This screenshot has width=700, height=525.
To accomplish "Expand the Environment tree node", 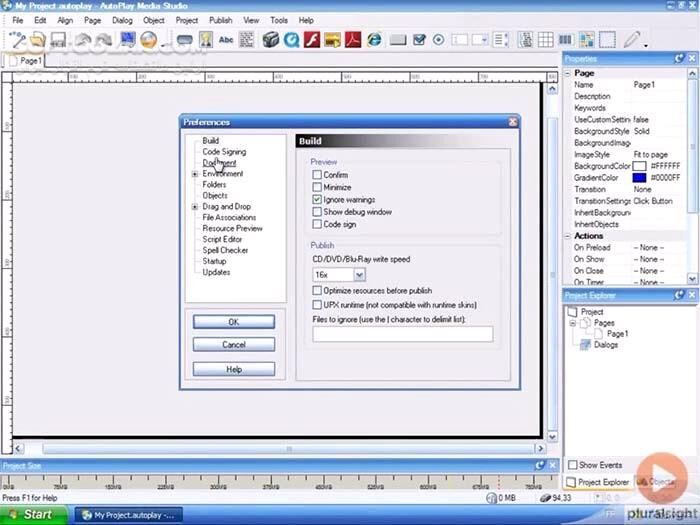I will (195, 174).
